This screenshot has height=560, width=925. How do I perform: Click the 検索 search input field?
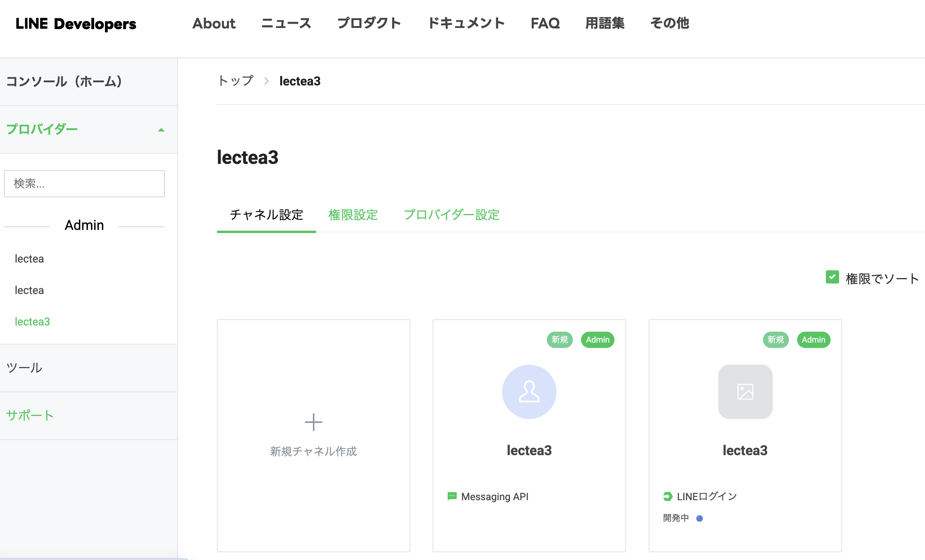tap(84, 183)
